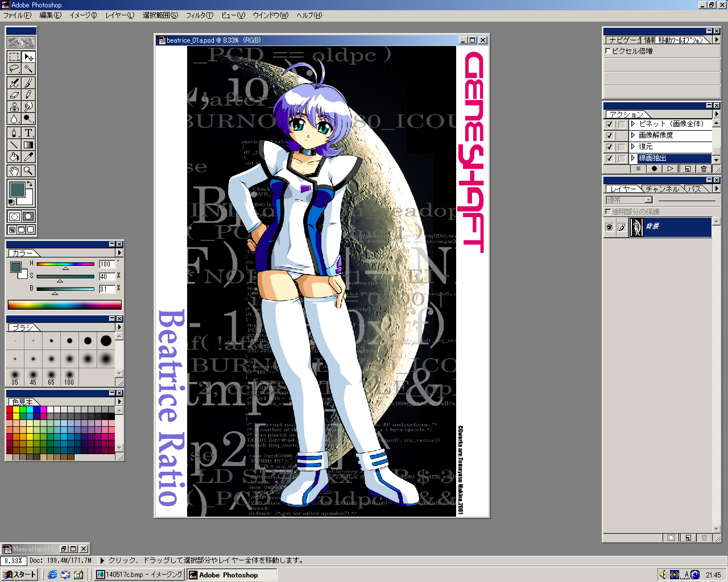Open the スタート menu

point(19,575)
